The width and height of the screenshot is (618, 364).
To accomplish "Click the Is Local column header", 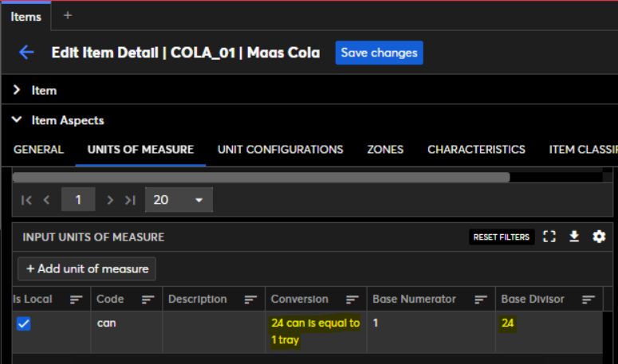I will 33,299.
